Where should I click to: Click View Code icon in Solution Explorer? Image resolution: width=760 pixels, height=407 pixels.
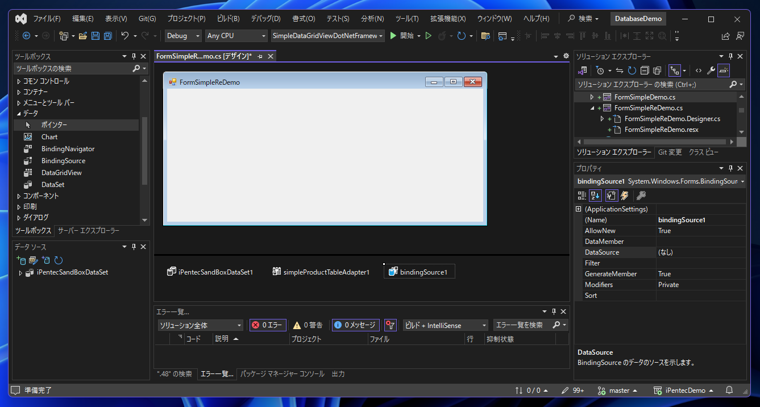pyautogui.click(x=698, y=71)
